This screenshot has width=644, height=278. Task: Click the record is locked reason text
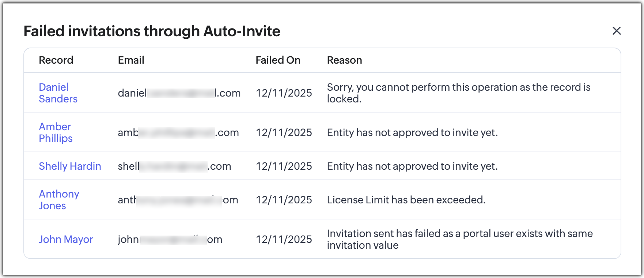coord(458,93)
